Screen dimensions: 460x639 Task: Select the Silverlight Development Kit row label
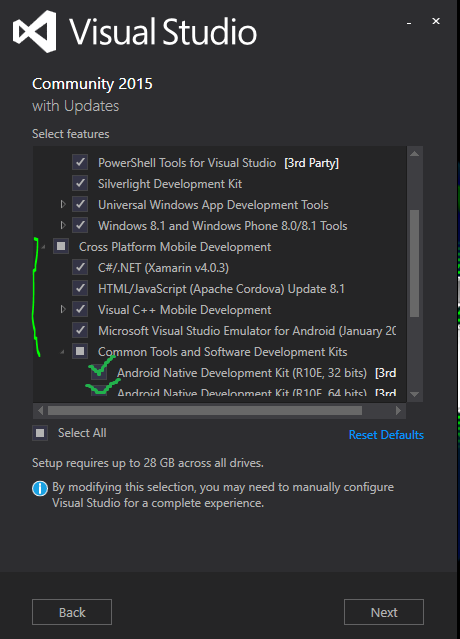coord(170,184)
